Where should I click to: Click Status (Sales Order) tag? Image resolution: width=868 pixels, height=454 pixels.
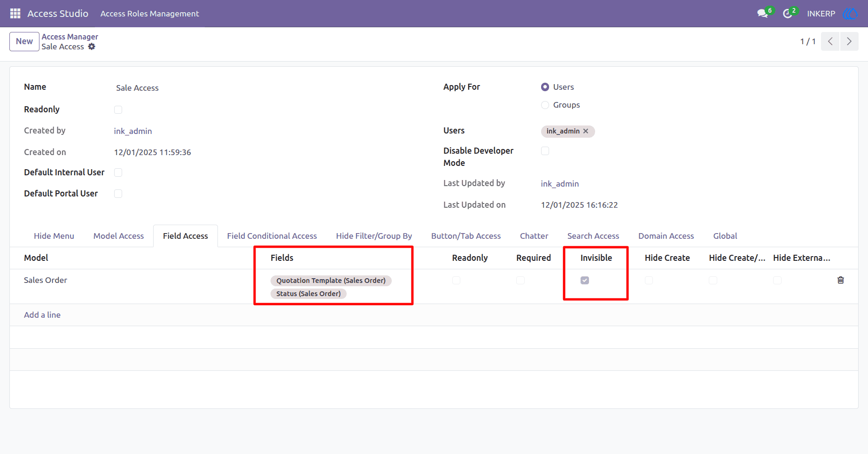point(309,294)
